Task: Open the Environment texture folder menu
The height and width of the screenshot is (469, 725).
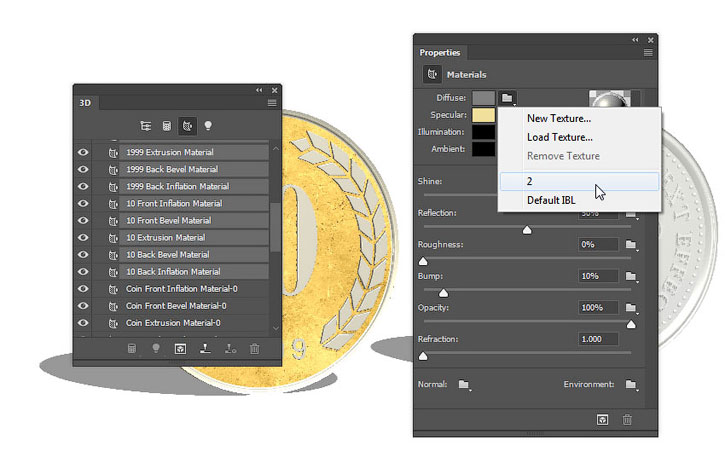Action: coord(631,384)
